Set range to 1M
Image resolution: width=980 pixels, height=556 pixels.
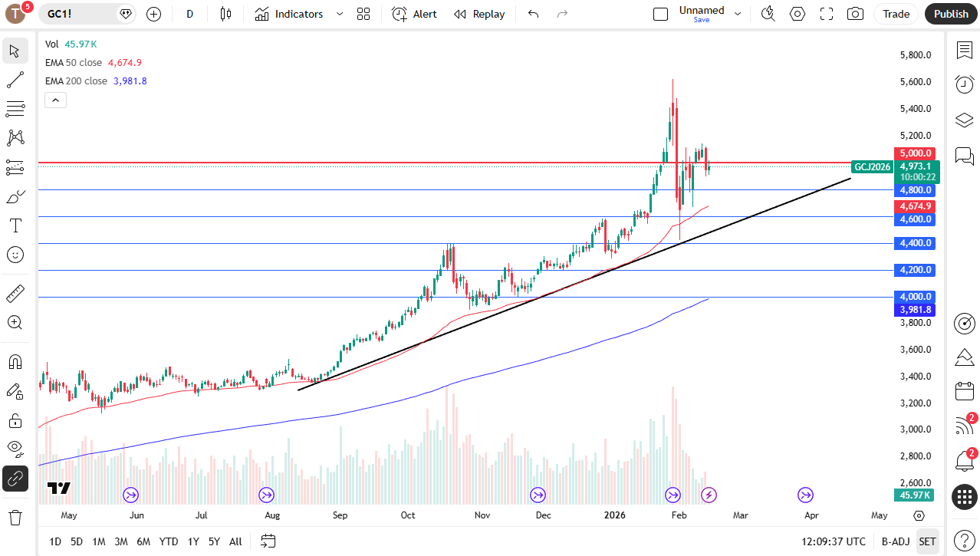pyautogui.click(x=99, y=541)
